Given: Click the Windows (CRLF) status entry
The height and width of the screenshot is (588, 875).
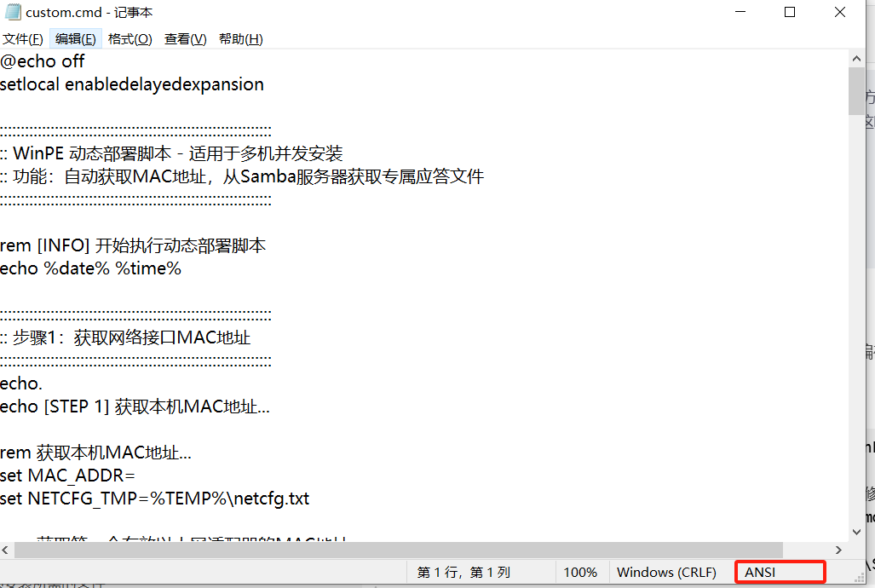Looking at the screenshot, I should pos(666,573).
